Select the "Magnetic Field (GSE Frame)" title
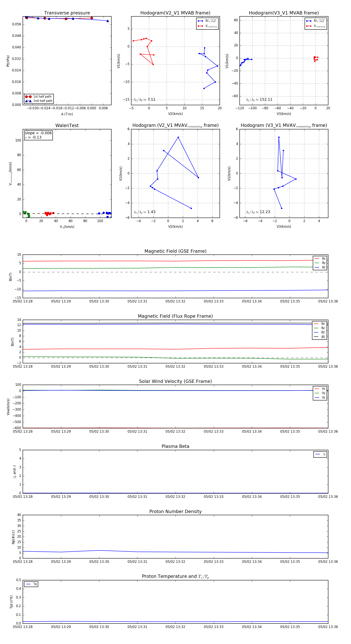 coord(175,251)
